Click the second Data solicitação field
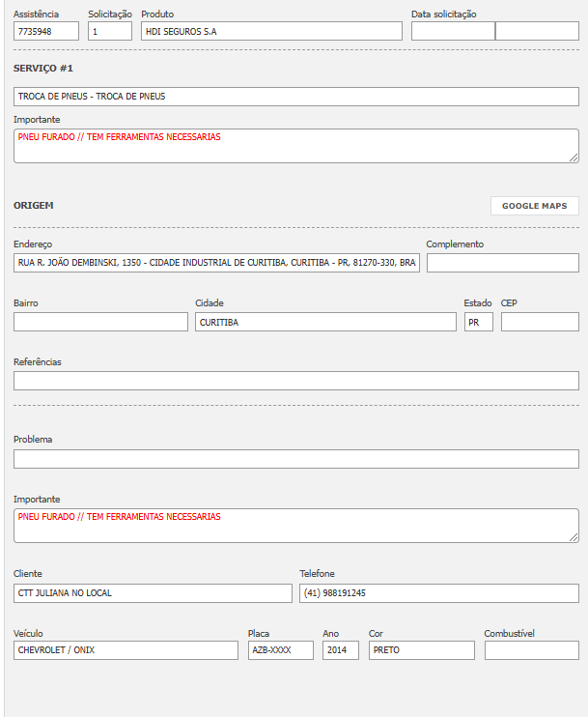The image size is (588, 717). [x=537, y=31]
